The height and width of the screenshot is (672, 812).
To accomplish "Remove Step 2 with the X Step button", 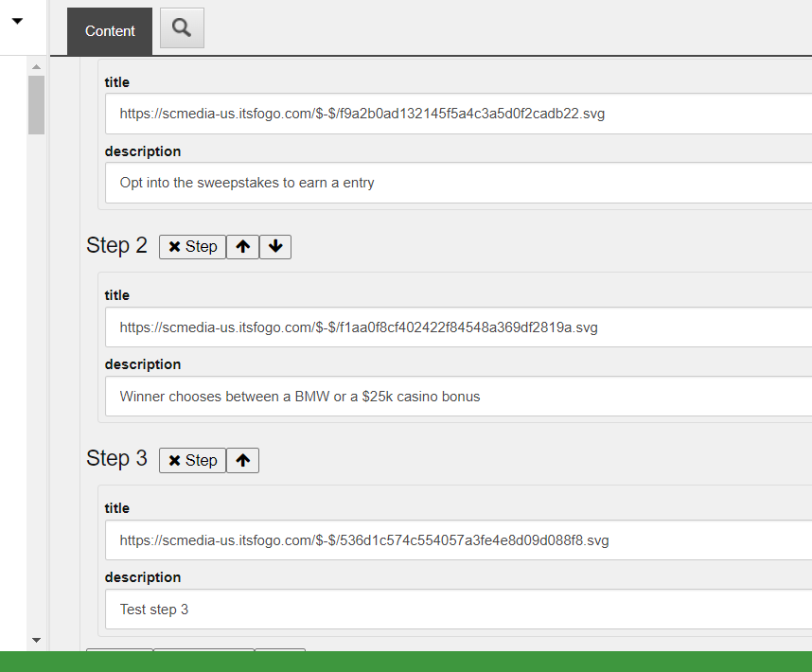I will (192, 247).
